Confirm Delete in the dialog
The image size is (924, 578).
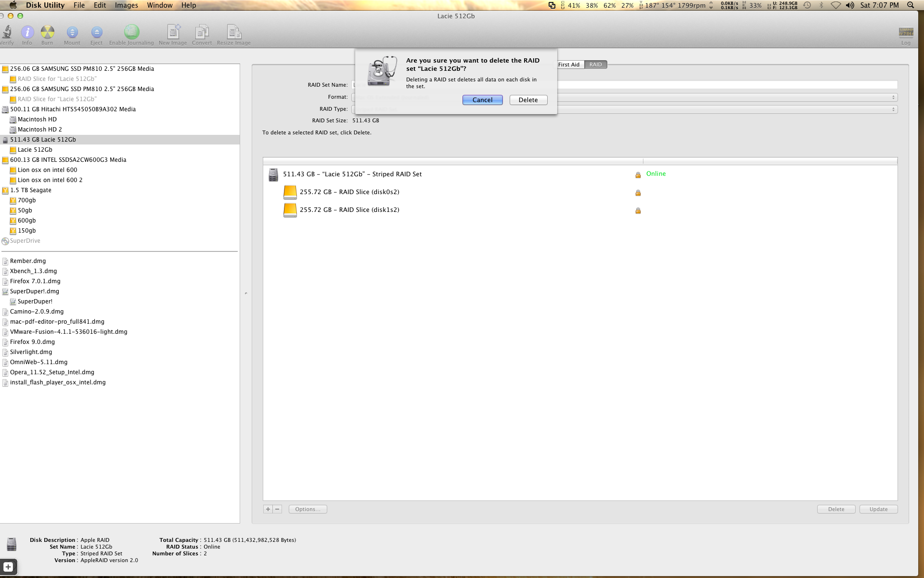coord(528,100)
